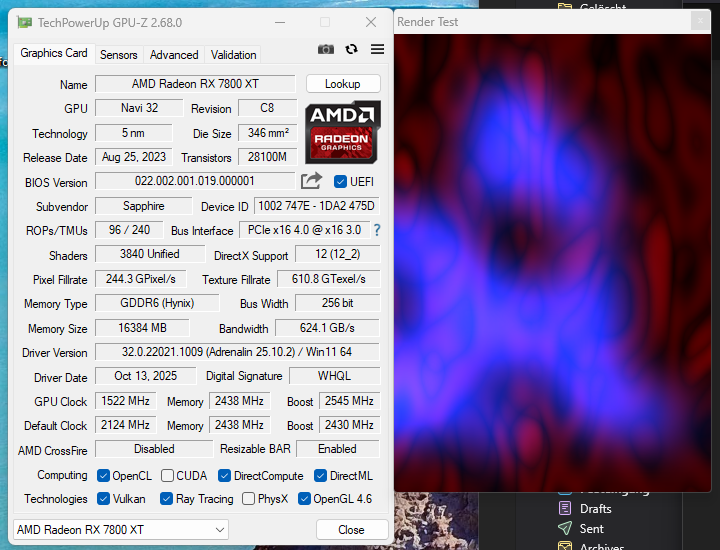
Task: Open the Sent folder in the mail window
Action: 591,528
